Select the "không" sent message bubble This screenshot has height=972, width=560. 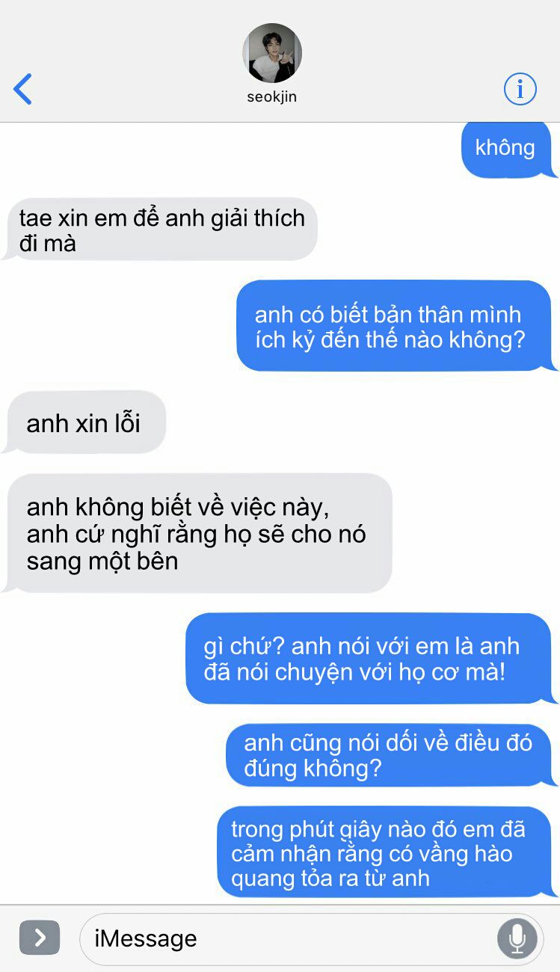pyautogui.click(x=508, y=150)
